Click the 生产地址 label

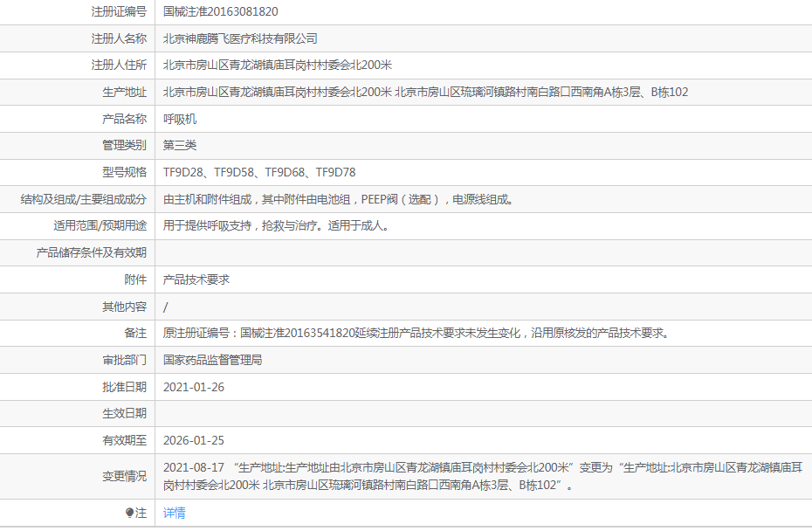124,93
